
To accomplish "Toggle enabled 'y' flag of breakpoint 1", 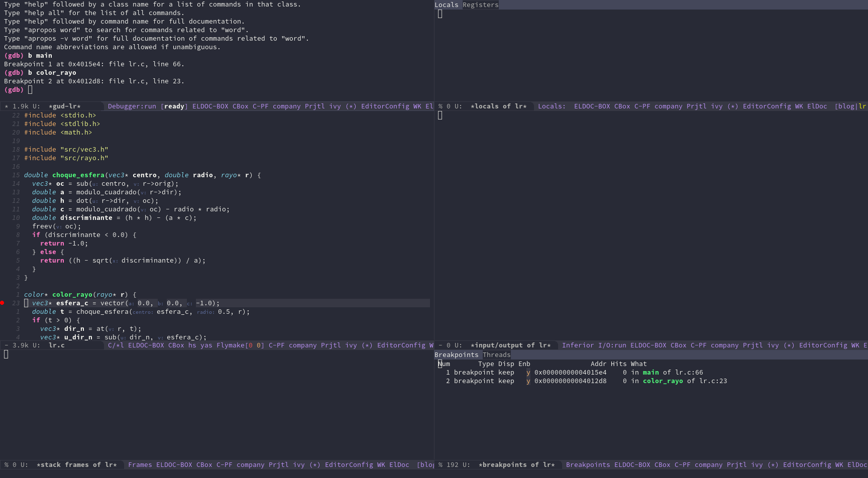I will pos(528,373).
